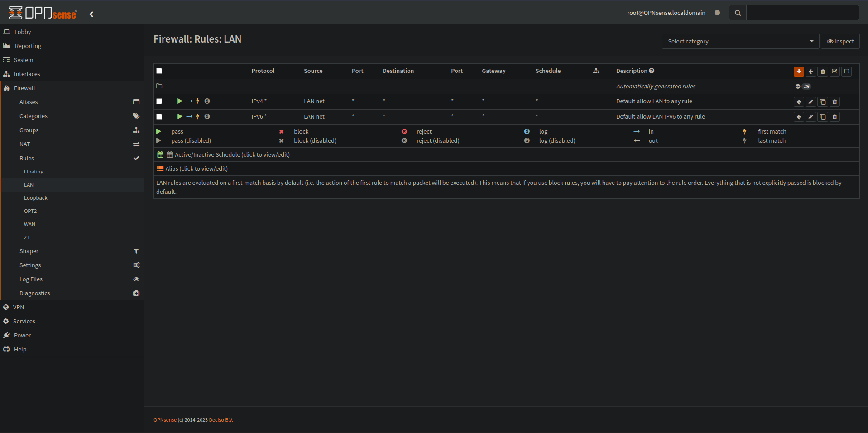Image resolution: width=868 pixels, height=433 pixels.
Task: Collapse the Firewall section in the sidebar
Action: tap(72, 88)
